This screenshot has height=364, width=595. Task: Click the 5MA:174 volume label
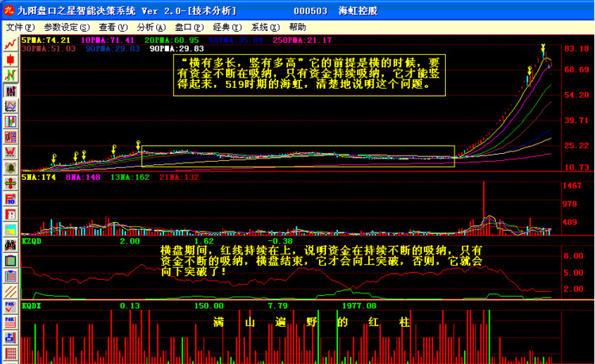click(x=39, y=177)
